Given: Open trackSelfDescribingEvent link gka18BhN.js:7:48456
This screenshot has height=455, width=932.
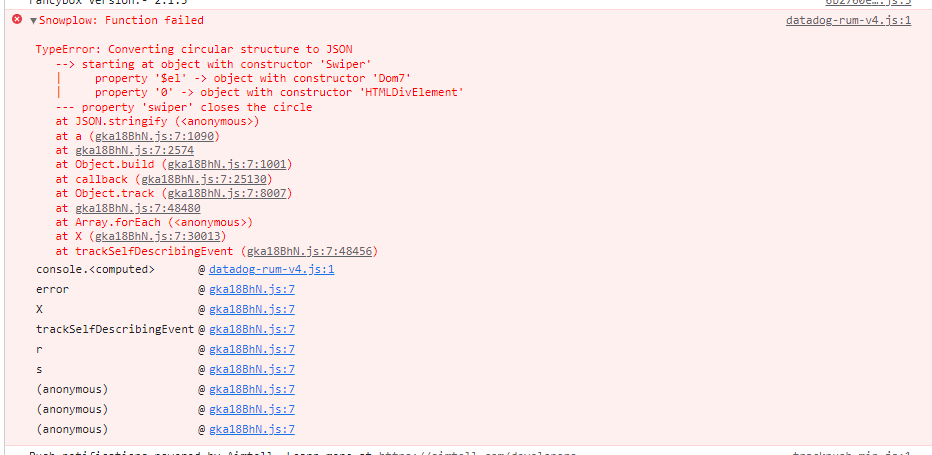Looking at the screenshot, I should (x=309, y=251).
